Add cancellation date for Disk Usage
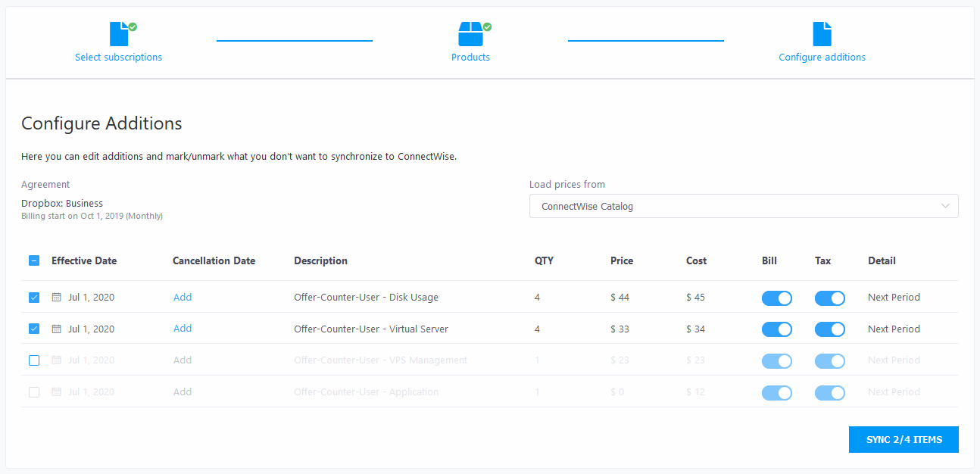Viewport: 980px width, 474px height. click(x=183, y=298)
